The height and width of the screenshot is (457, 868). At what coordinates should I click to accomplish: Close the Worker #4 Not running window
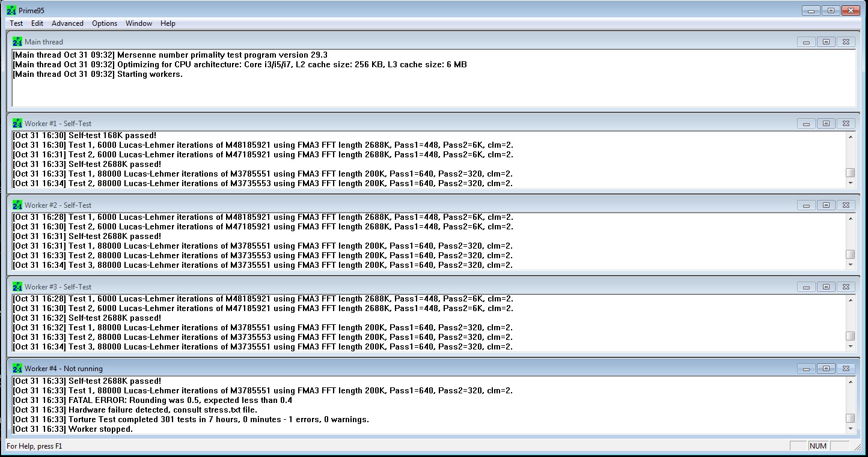(x=846, y=369)
